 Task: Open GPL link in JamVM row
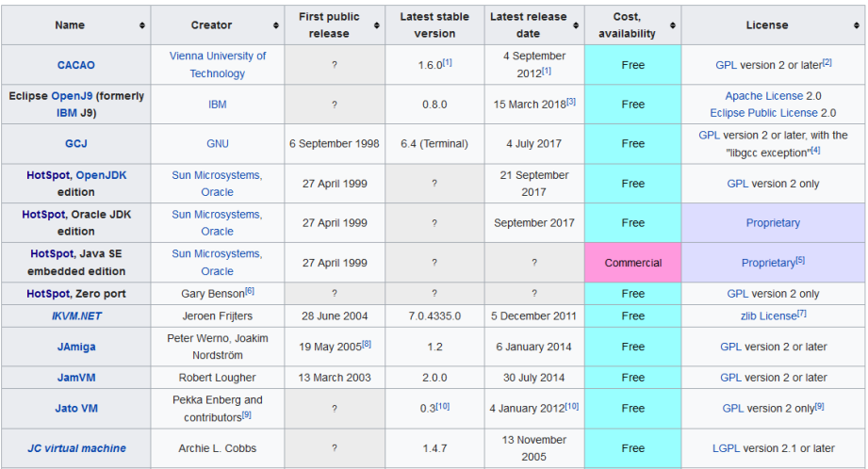[x=730, y=378]
